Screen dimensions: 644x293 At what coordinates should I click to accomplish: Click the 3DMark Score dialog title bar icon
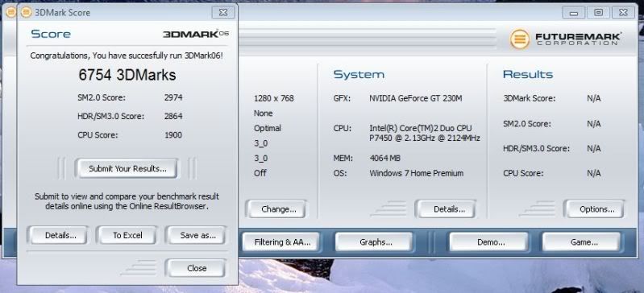[26, 12]
